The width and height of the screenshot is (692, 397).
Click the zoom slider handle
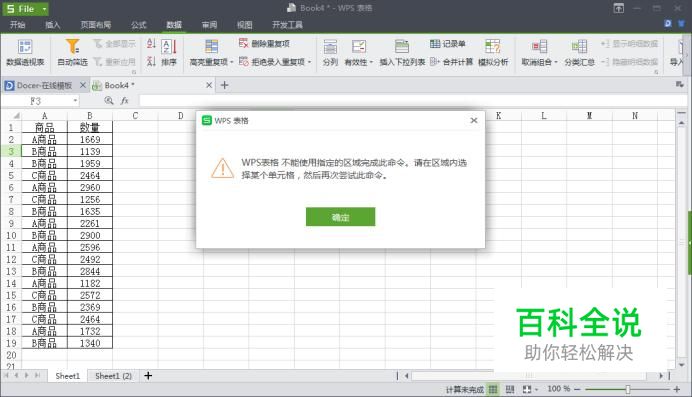tap(628, 389)
